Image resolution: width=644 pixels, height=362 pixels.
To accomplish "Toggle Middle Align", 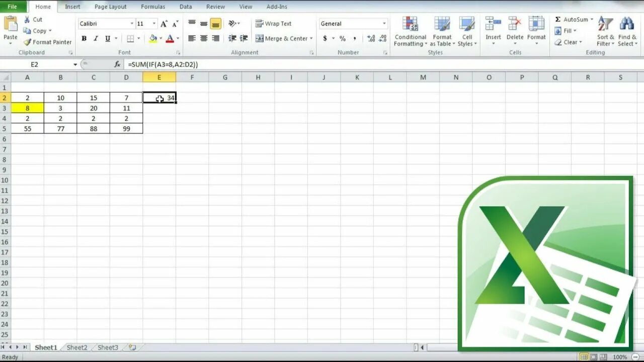I will coord(204,24).
